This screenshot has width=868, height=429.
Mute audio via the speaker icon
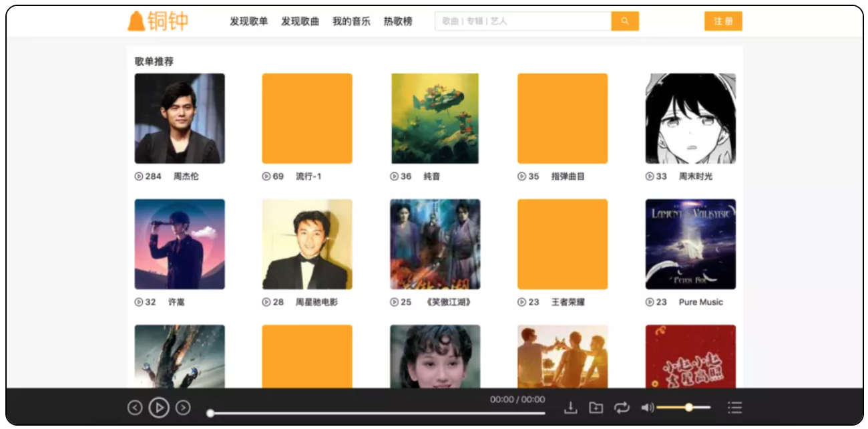point(646,407)
